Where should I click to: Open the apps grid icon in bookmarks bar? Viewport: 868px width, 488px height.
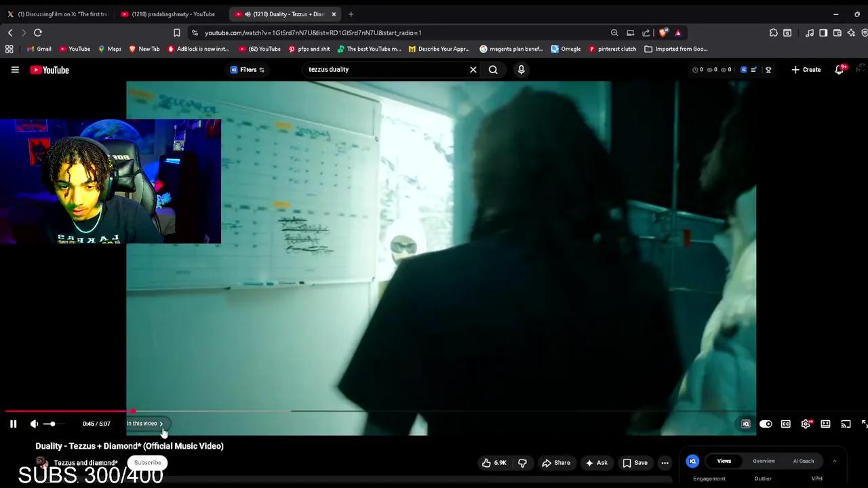[9, 49]
